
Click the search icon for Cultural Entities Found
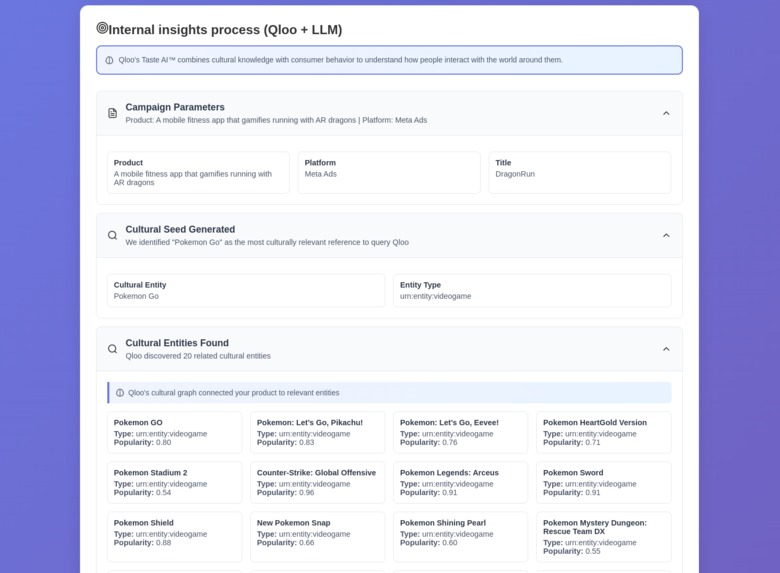click(x=113, y=349)
